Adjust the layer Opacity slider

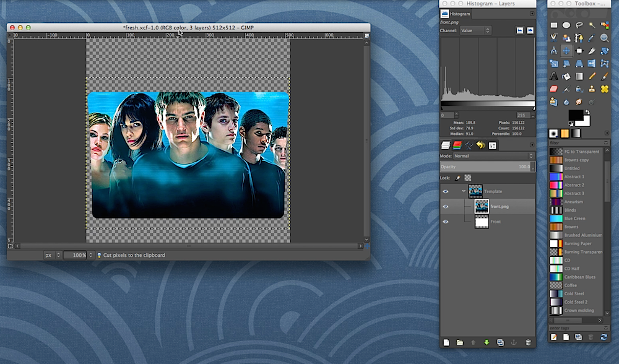pyautogui.click(x=488, y=167)
